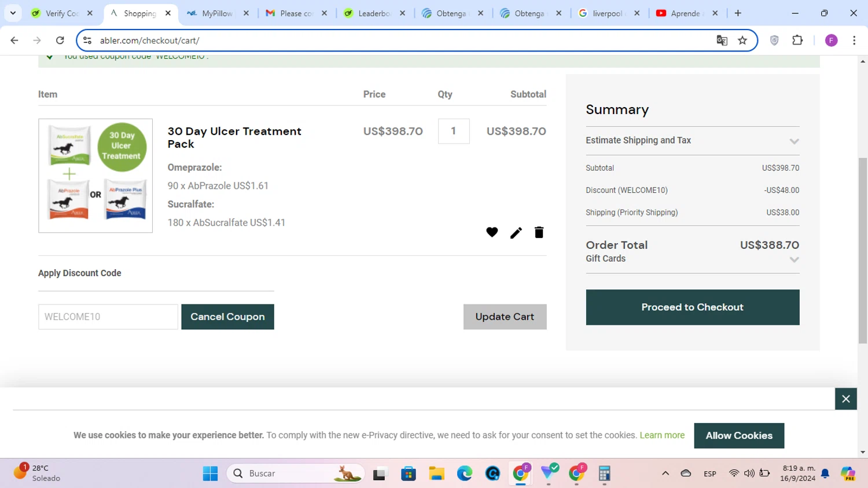
Task: Cancel the WELCOME10 coupon
Action: coord(227,317)
